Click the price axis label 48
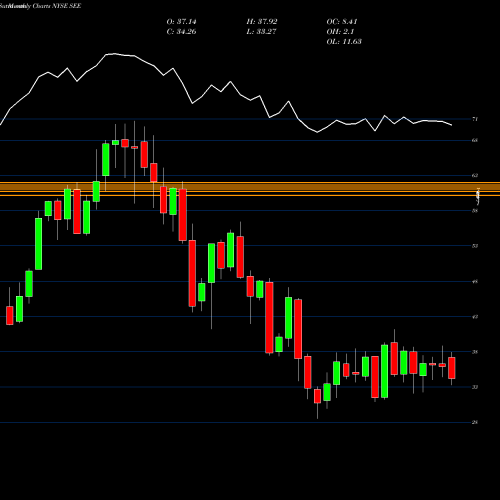This screenshot has height=500, width=500. click(x=475, y=282)
